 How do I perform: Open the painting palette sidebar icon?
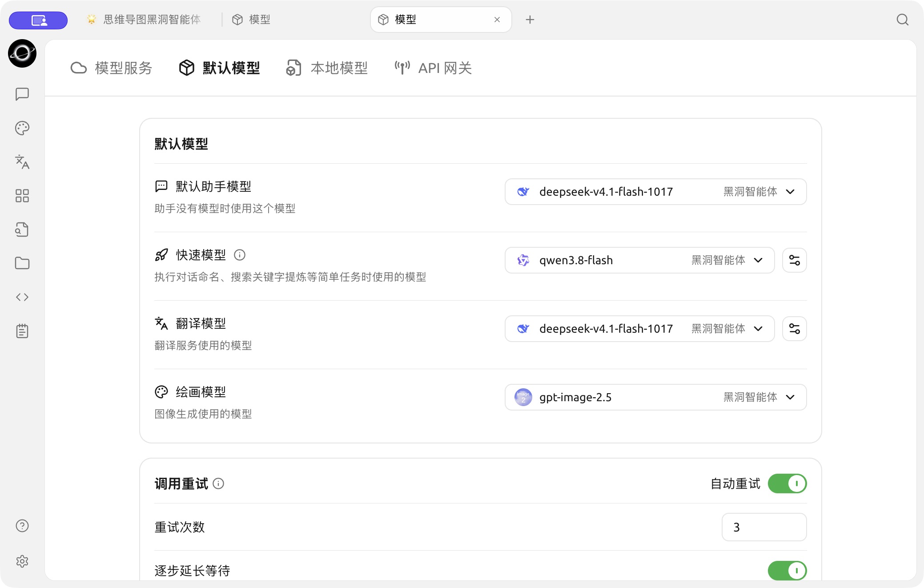pos(22,128)
